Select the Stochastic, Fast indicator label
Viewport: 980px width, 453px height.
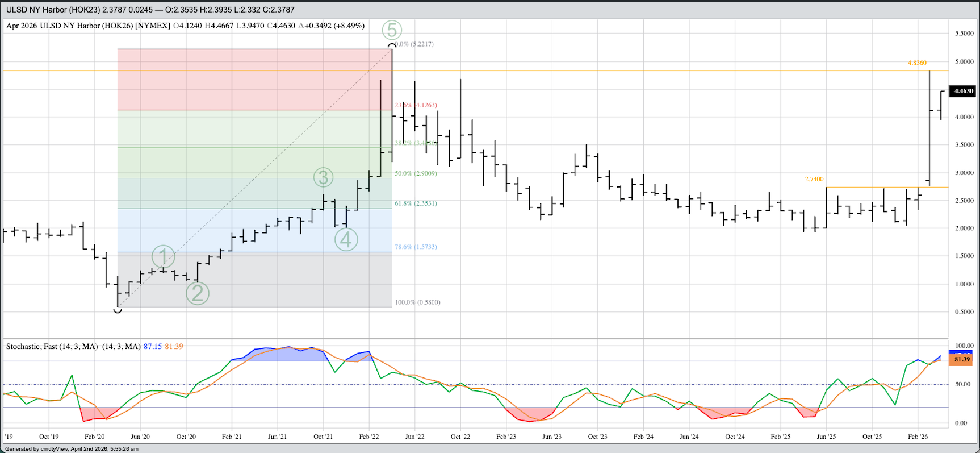pyautogui.click(x=52, y=346)
